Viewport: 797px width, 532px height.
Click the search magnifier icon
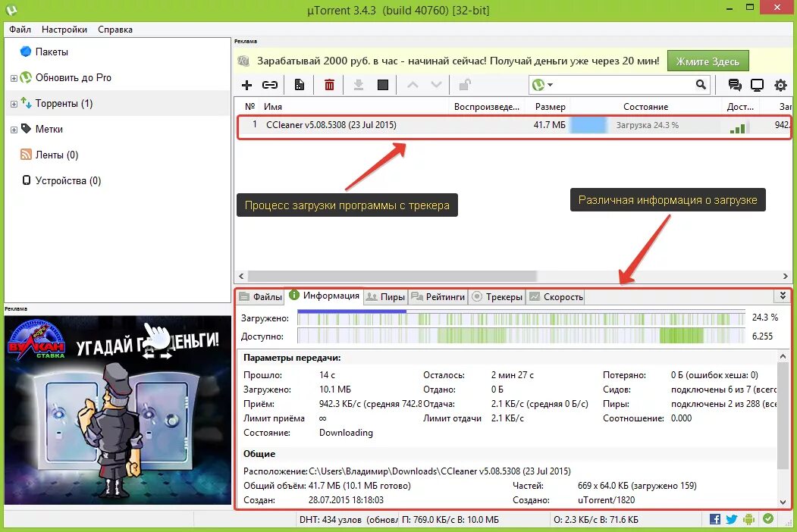[x=701, y=85]
